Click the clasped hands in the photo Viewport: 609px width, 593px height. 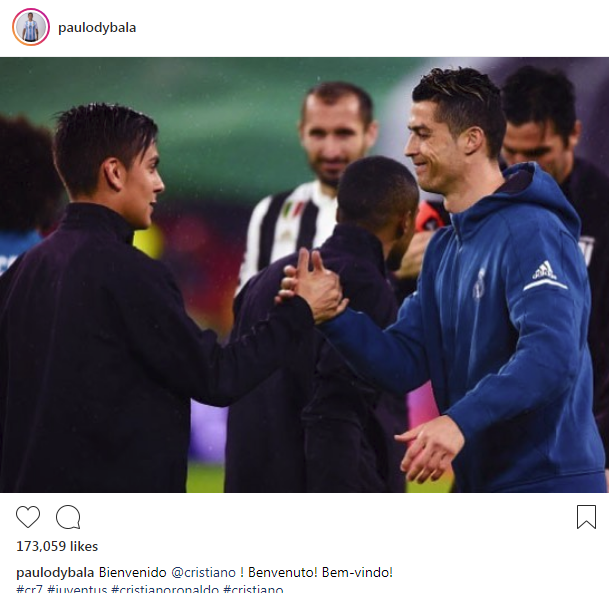click(311, 286)
